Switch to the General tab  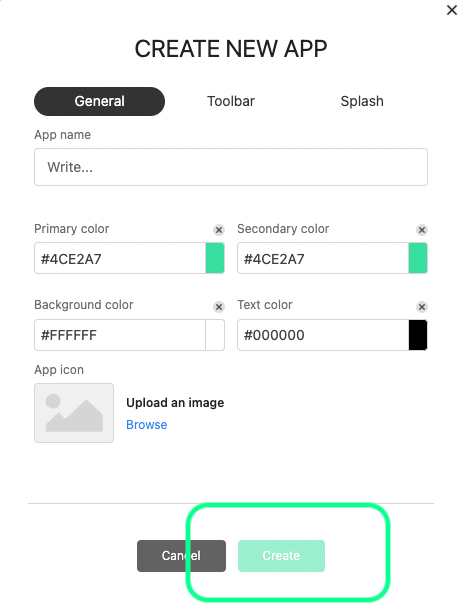coord(100,101)
